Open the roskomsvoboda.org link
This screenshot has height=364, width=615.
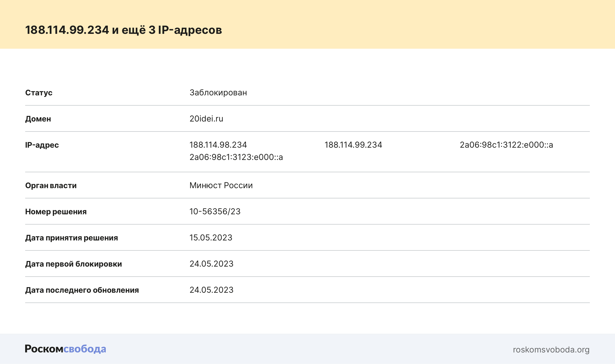click(551, 349)
